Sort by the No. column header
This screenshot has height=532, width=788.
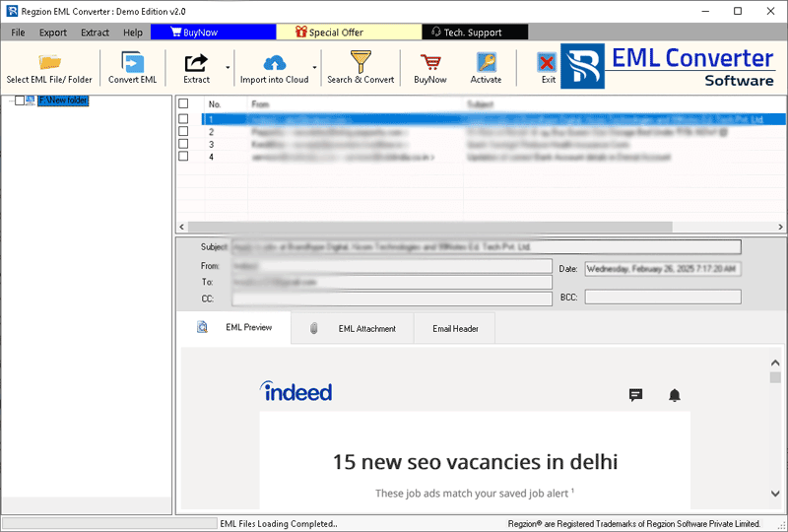[215, 104]
